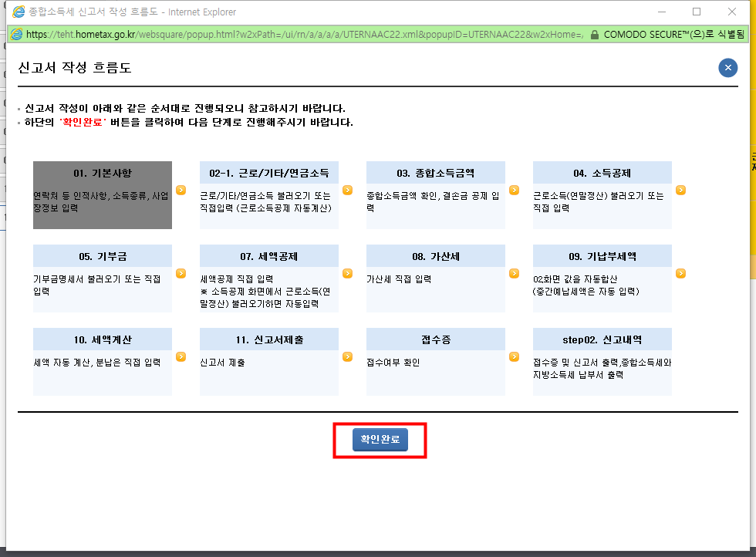The height and width of the screenshot is (557, 756).
Task: Select the 02-1. 근로/기타/연금소득 step header
Action: 269,173
